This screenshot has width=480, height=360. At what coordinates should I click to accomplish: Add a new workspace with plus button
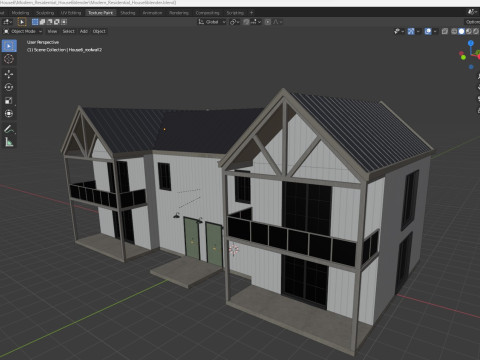coord(252,13)
